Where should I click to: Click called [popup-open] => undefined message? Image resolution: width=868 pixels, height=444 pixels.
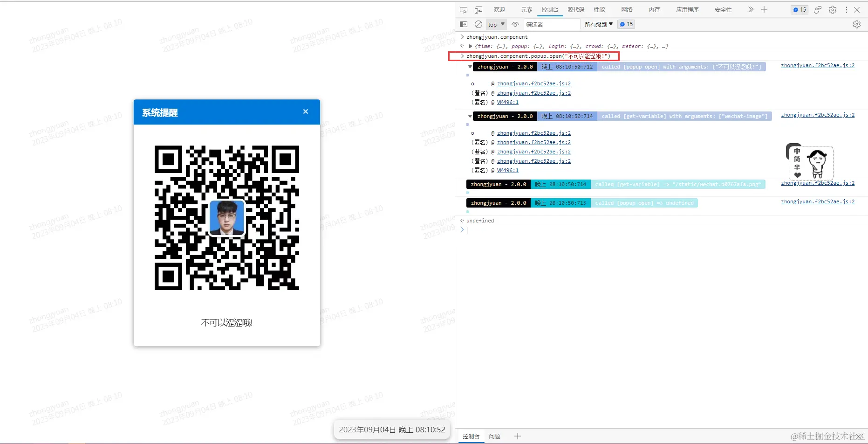click(644, 203)
